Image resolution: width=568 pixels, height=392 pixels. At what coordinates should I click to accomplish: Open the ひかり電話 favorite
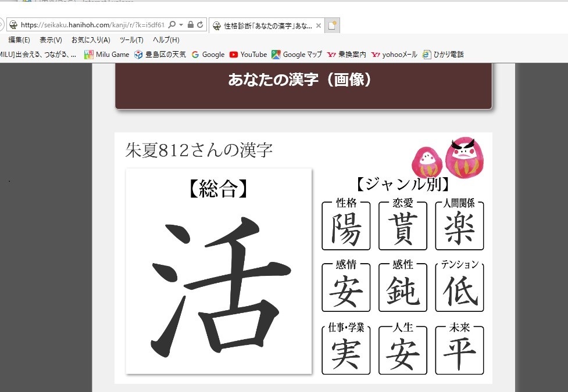[443, 55]
